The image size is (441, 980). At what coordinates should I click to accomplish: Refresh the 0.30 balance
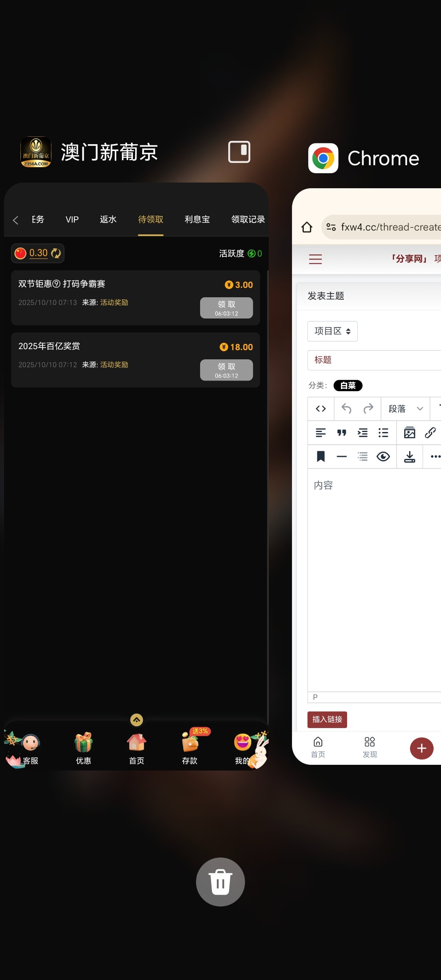[x=56, y=254]
